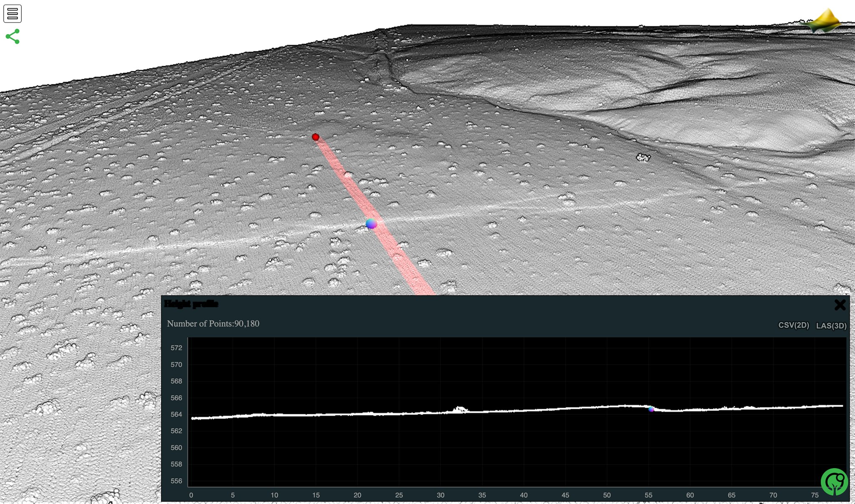Close the height profile panel
The image size is (855, 504).
[840, 305]
